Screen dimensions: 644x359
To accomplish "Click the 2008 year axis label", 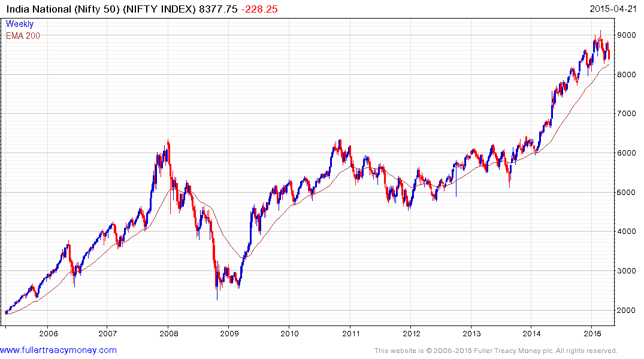I will [x=169, y=333].
